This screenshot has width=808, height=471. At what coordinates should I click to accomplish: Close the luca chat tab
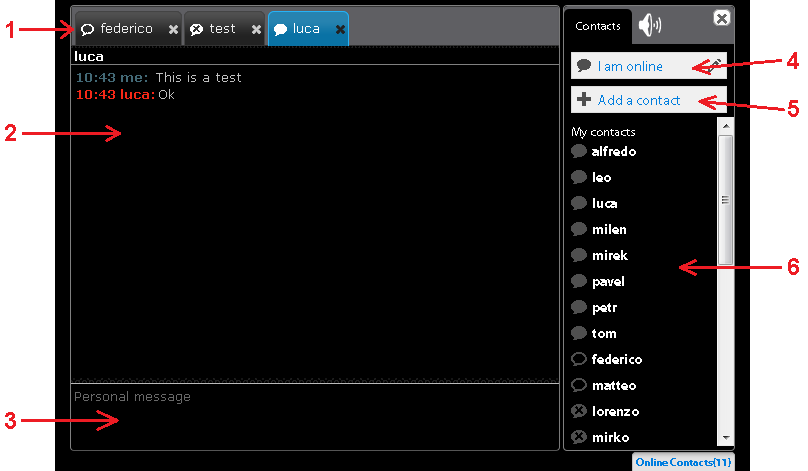tap(340, 30)
